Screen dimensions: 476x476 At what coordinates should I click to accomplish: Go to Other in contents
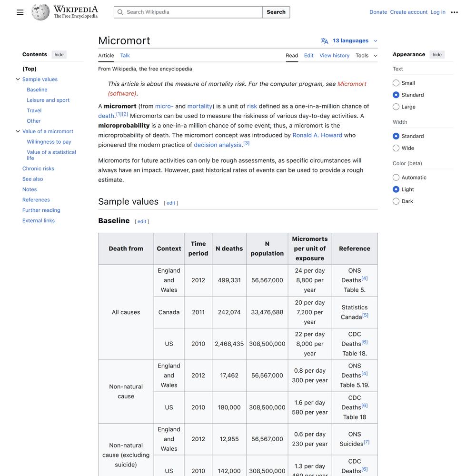(34, 121)
